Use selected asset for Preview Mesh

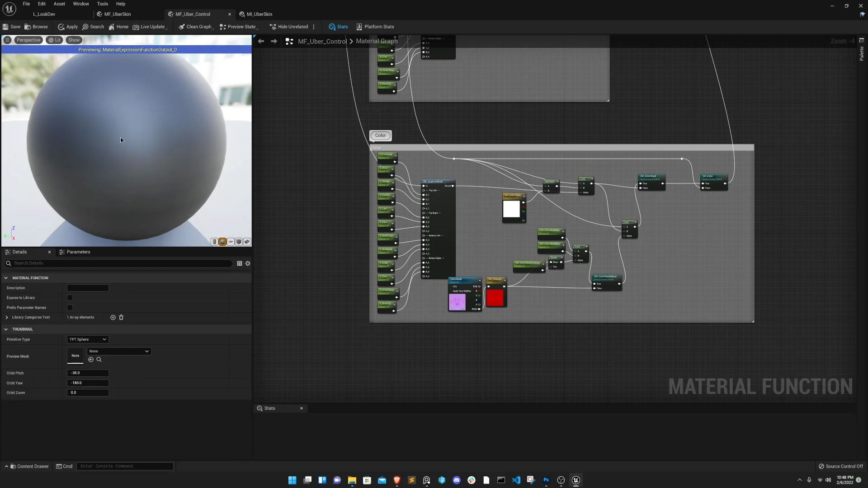[x=91, y=360]
